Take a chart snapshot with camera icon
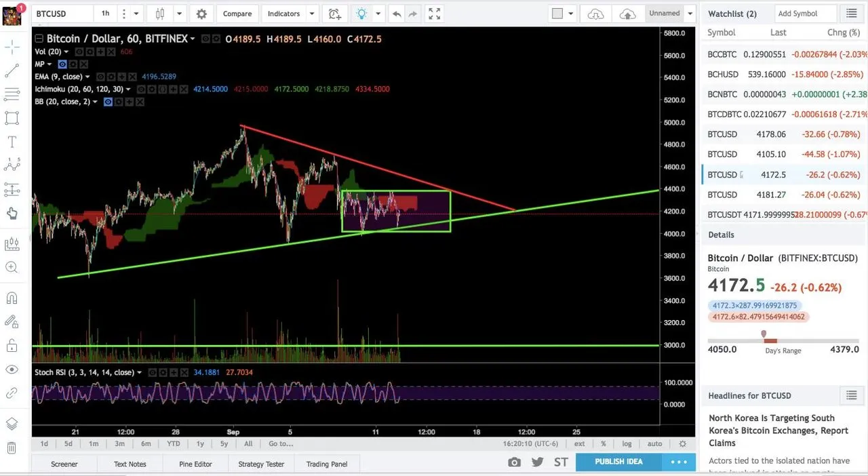The image size is (868, 476). [x=515, y=462]
